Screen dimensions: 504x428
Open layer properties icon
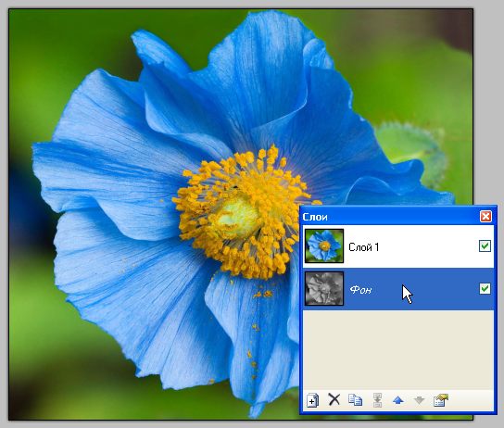pyautogui.click(x=441, y=400)
